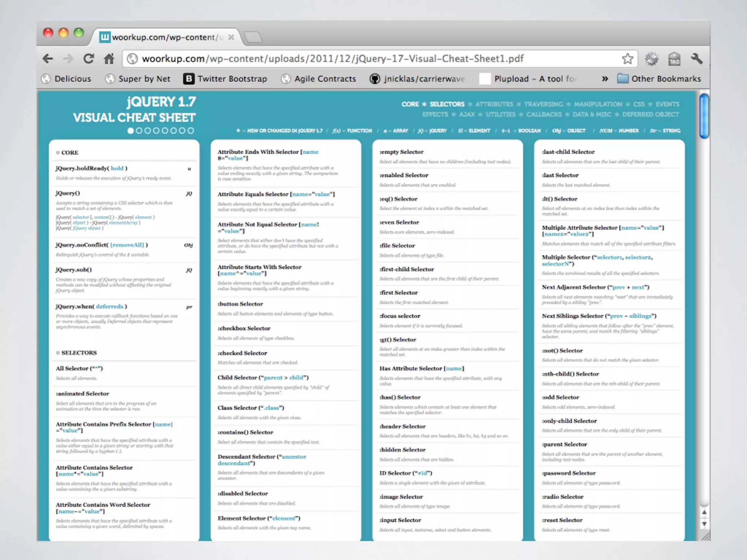Click the browser back arrow

[x=48, y=59]
